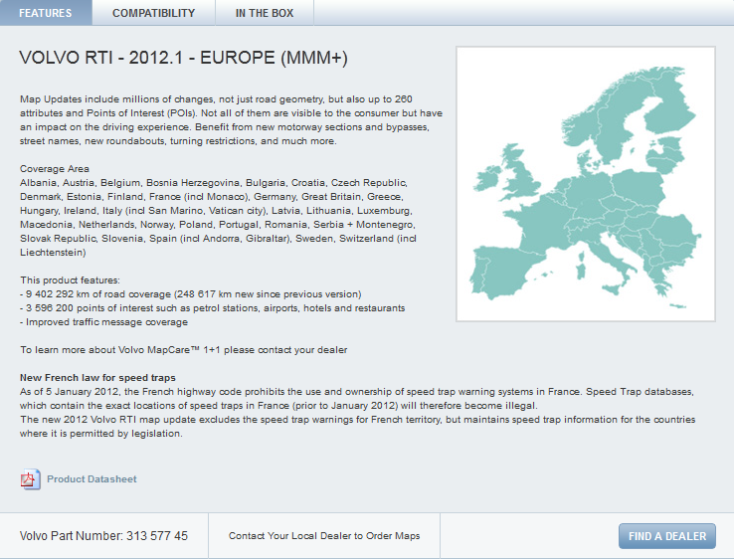Click the New French law for speed traps heading
This screenshot has width=734, height=560.
(x=97, y=378)
